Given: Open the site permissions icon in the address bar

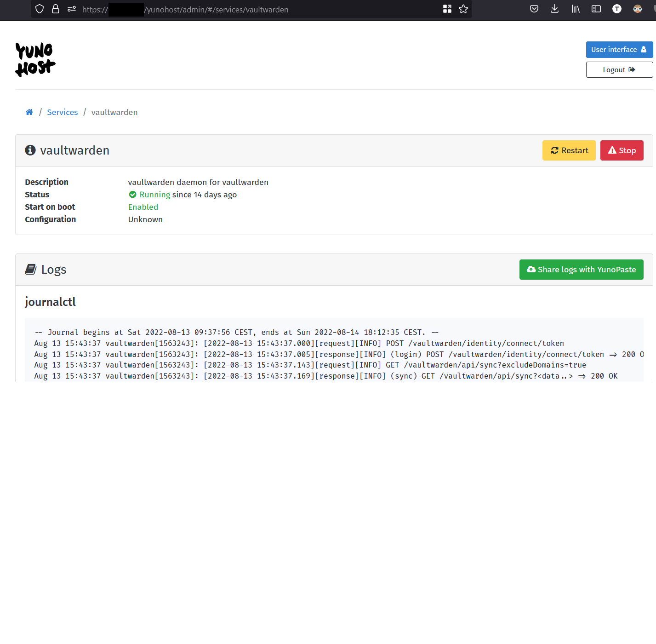Looking at the screenshot, I should click(72, 9).
